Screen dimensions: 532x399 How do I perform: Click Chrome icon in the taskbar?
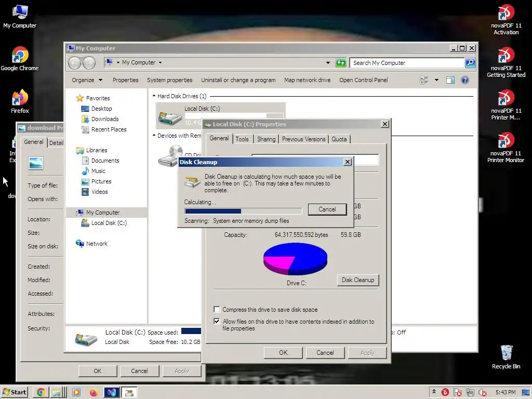click(41, 393)
